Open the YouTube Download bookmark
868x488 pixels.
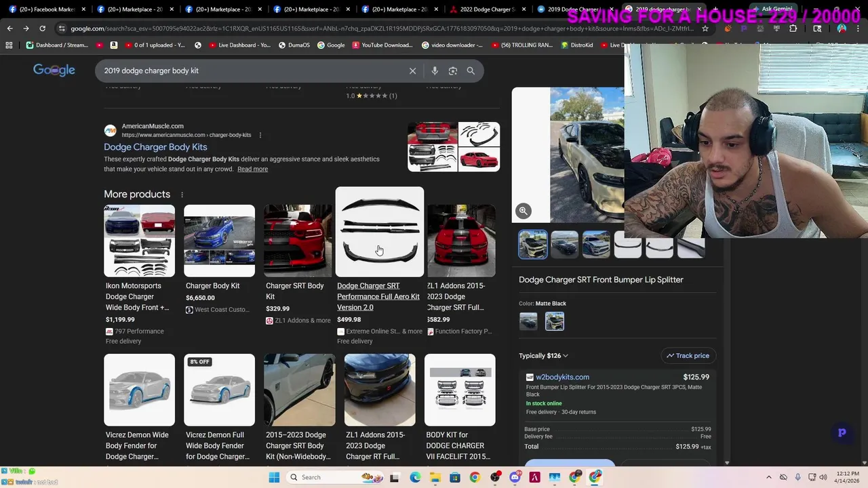(382, 45)
